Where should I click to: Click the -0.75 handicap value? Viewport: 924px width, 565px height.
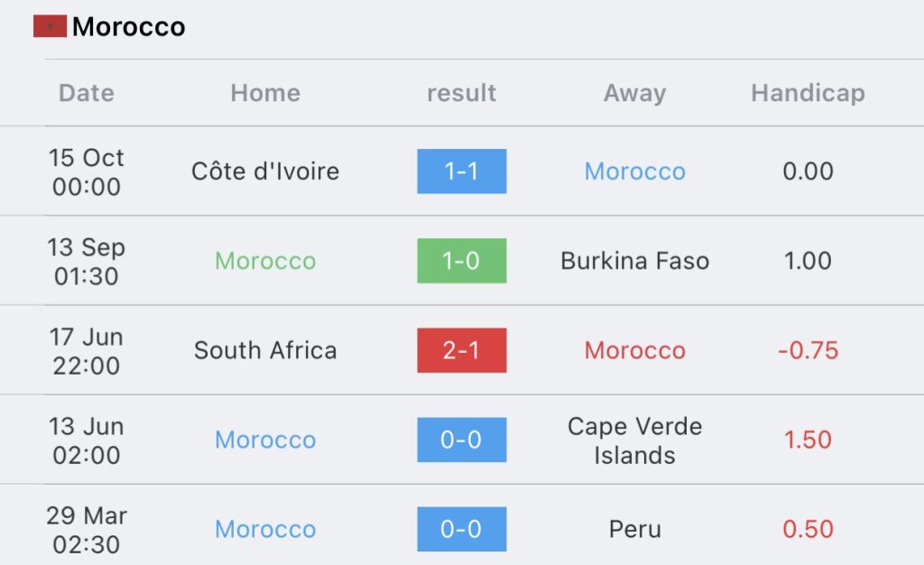(808, 350)
